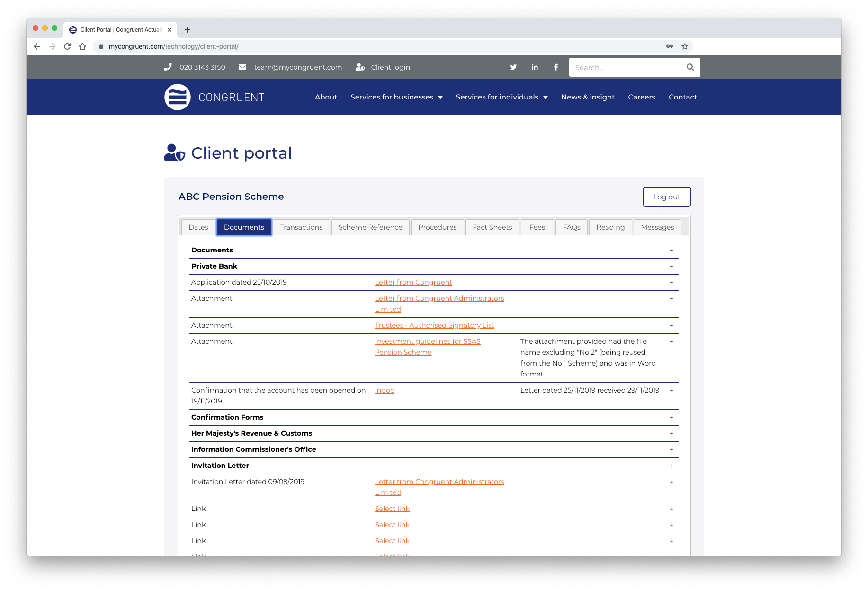Click text Letter dated 25/11/2019 received 29/11/2019
This screenshot has width=868, height=591.
(590, 390)
